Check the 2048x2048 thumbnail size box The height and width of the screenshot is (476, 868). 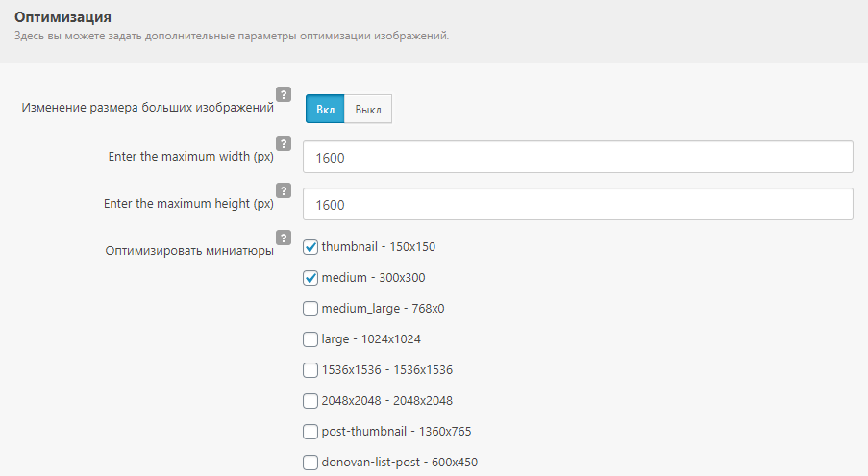click(310, 401)
